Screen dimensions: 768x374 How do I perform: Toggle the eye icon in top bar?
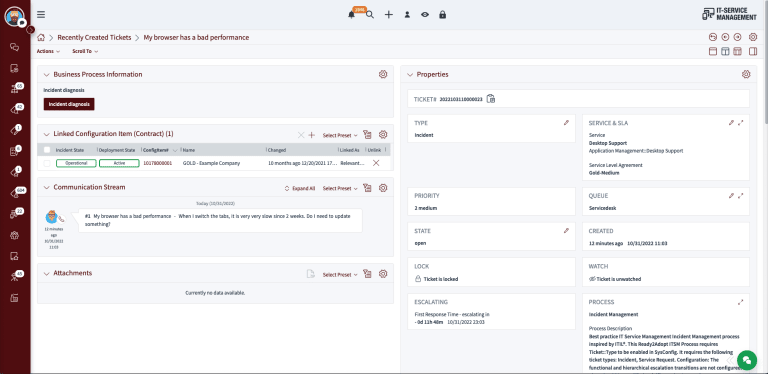point(425,15)
